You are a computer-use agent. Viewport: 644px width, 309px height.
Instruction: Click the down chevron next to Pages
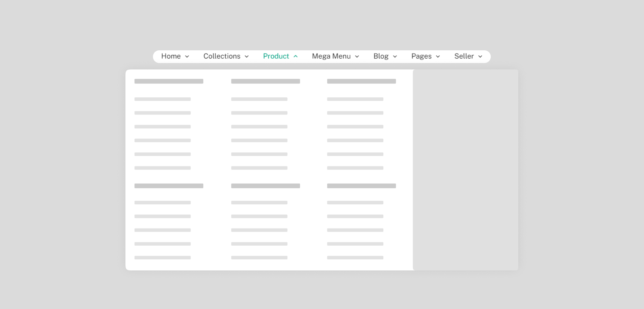tap(438, 57)
